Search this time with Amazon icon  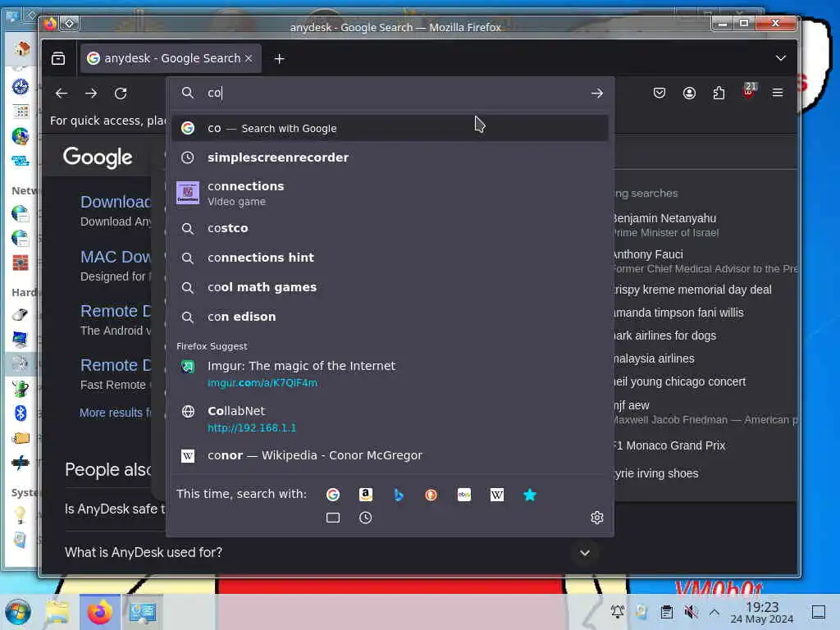365,495
